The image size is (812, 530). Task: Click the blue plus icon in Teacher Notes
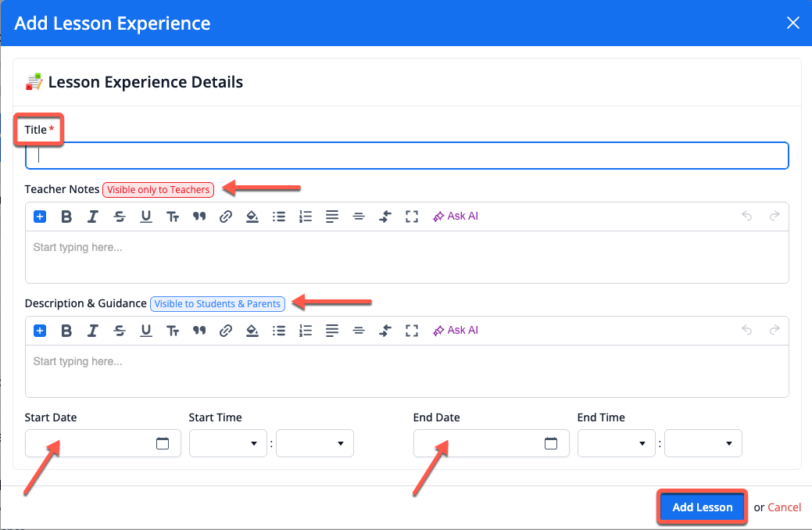40,217
